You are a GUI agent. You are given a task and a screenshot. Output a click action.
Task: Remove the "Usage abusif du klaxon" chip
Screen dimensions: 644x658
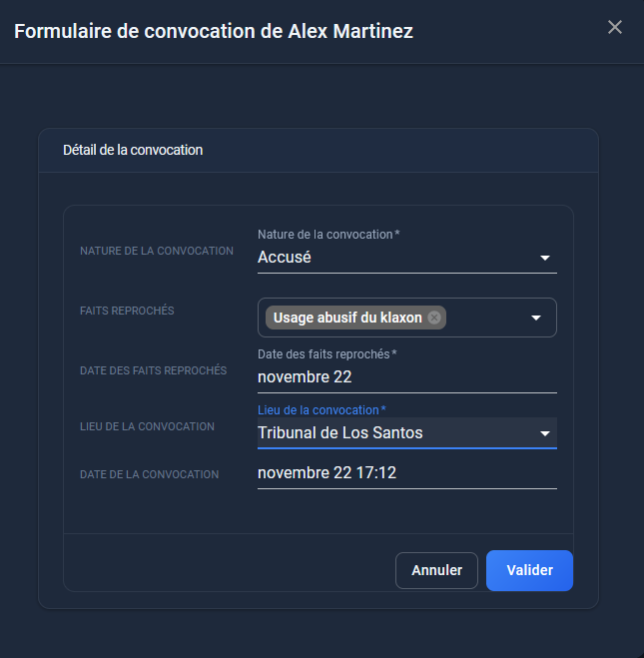point(434,318)
